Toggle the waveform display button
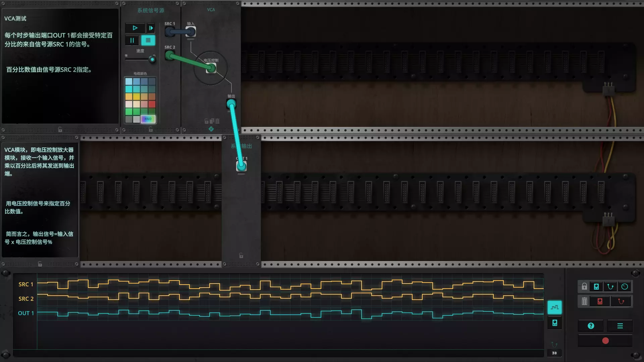 coord(554,307)
